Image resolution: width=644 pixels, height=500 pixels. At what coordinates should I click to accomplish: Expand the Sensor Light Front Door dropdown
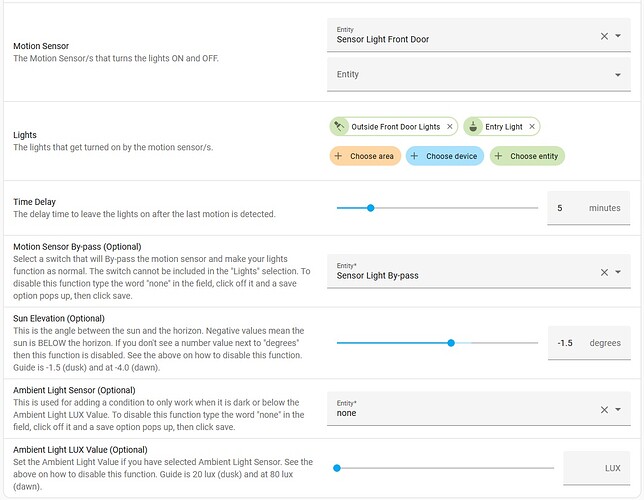point(618,36)
